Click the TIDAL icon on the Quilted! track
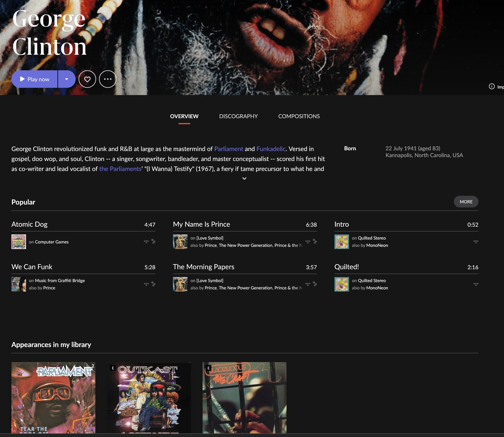The width and height of the screenshot is (504, 437). [476, 284]
